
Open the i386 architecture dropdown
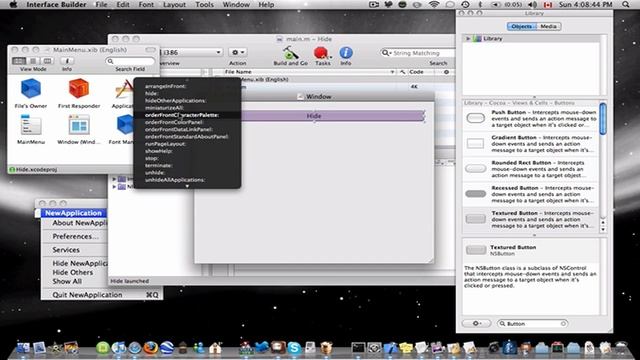(x=191, y=52)
